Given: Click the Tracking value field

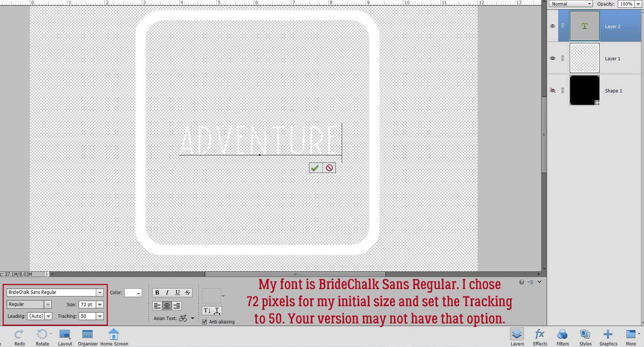Looking at the screenshot, I should point(88,316).
